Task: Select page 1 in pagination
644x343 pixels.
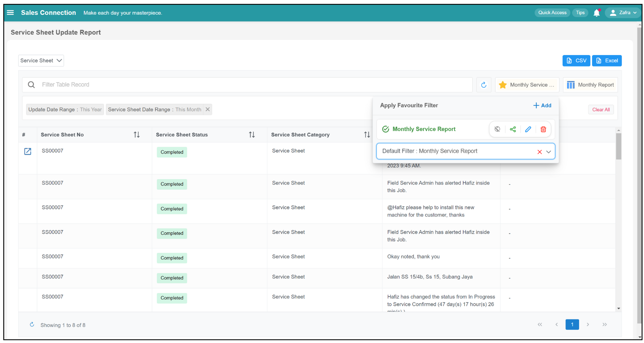Action: [572, 324]
